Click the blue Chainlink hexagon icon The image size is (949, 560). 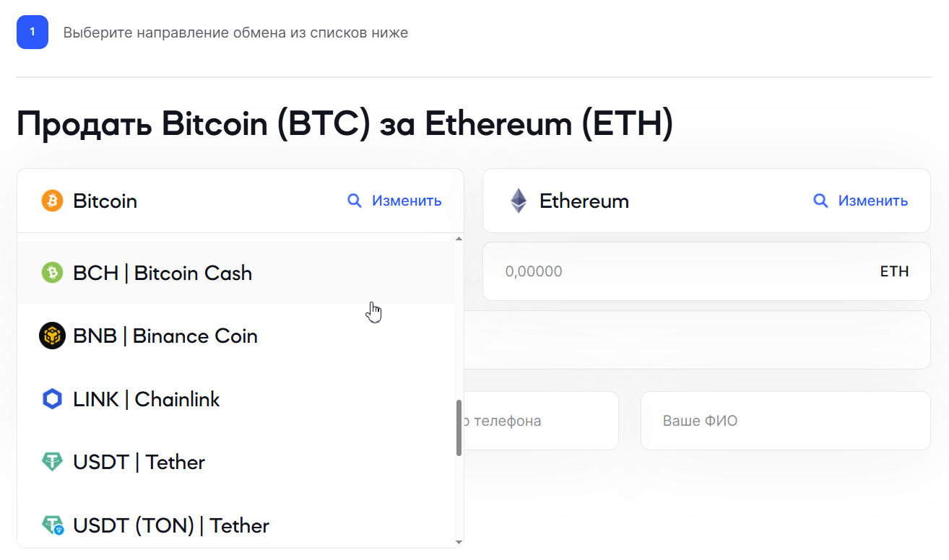(52, 399)
